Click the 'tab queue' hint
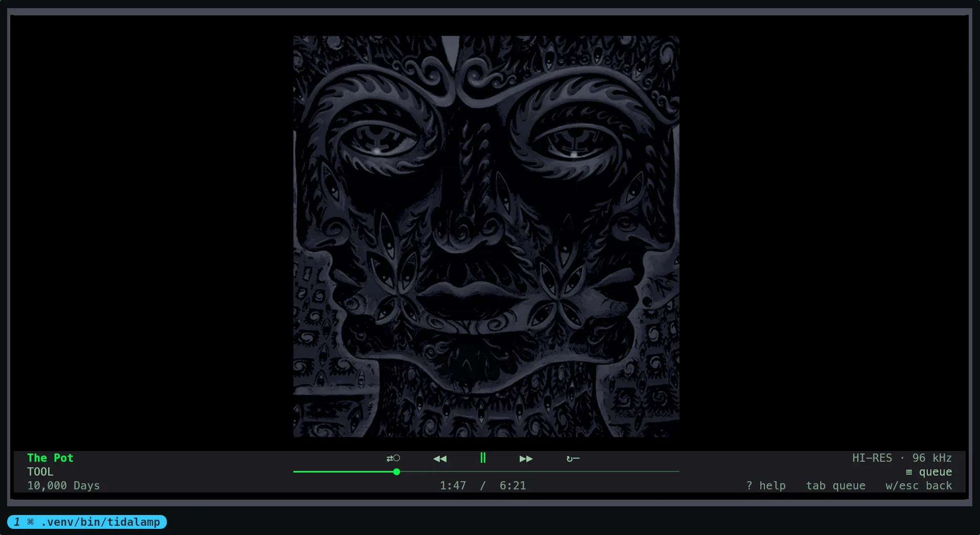Screen dimensions: 980x535 [836, 486]
